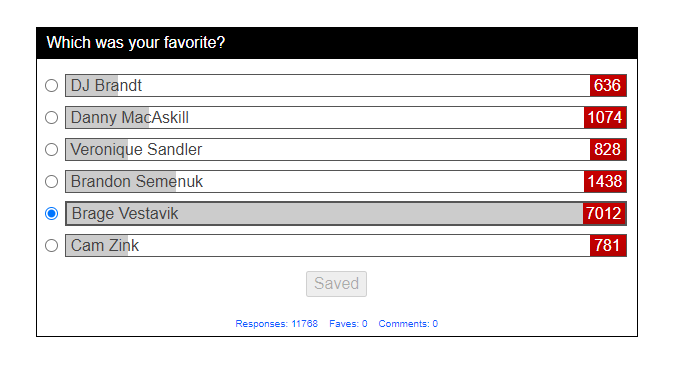Pick the Brandon Semenuk radio button
The height and width of the screenshot is (381, 681).
click(x=51, y=182)
